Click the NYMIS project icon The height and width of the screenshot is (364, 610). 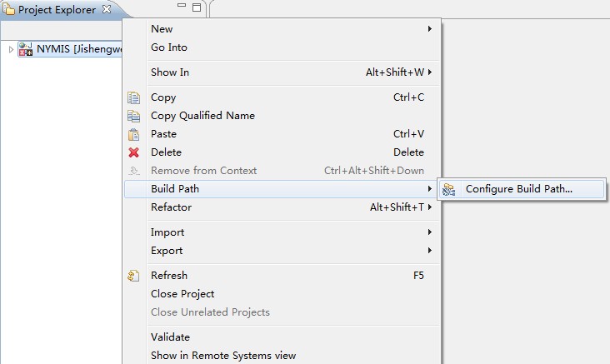tap(26, 49)
